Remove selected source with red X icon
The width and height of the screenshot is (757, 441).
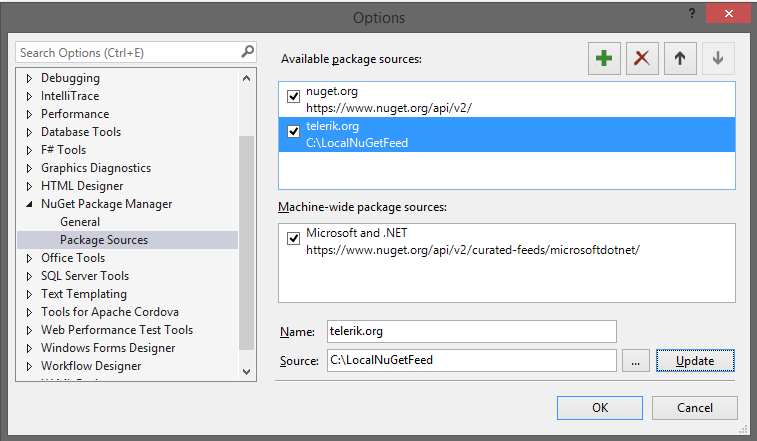641,59
